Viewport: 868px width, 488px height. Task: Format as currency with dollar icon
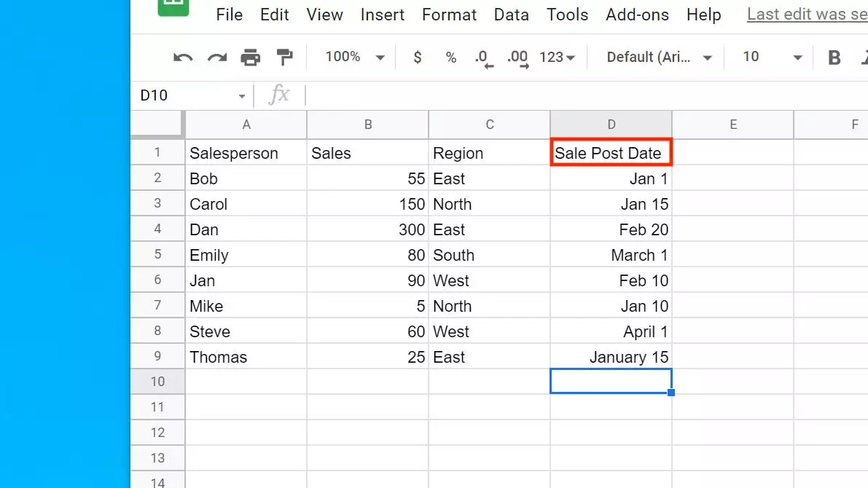click(x=417, y=58)
